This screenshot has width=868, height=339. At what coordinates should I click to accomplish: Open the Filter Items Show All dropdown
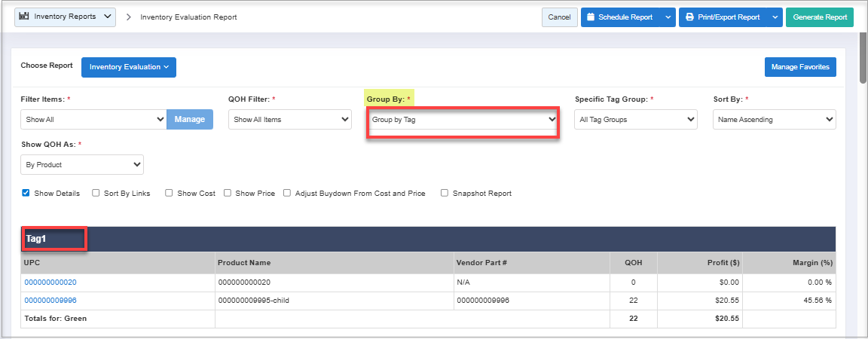[93, 119]
